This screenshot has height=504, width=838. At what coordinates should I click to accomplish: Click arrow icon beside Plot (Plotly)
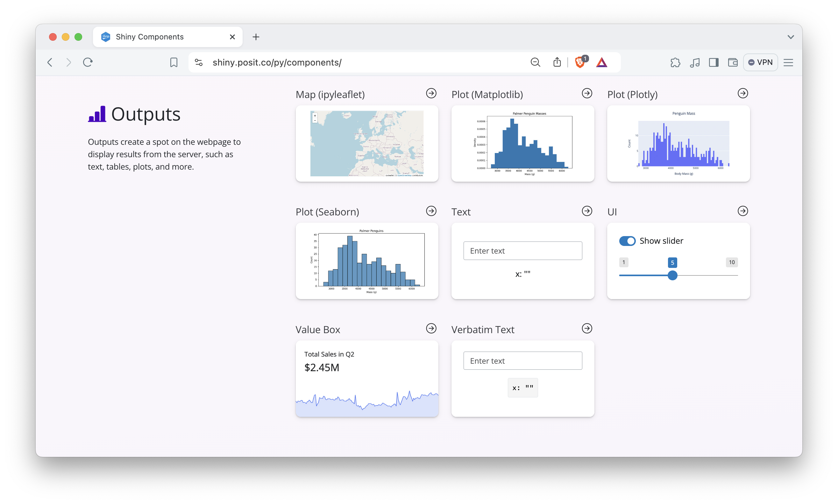tap(742, 94)
